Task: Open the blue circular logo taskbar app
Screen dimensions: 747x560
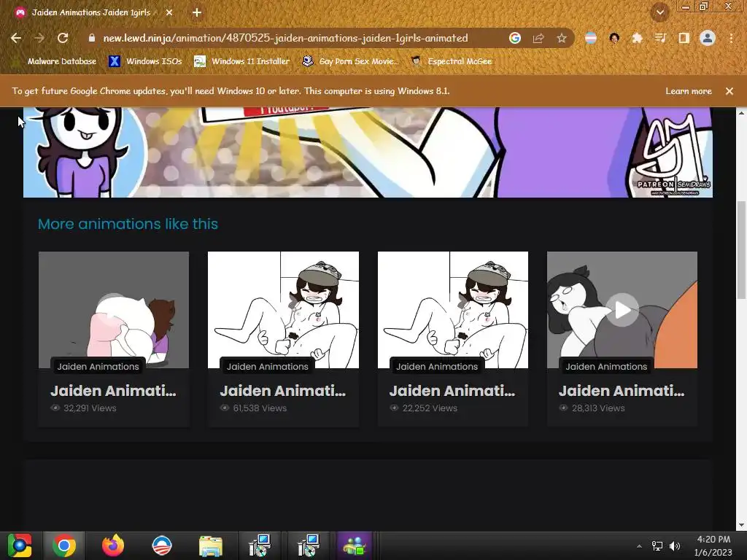Action: tap(161, 545)
